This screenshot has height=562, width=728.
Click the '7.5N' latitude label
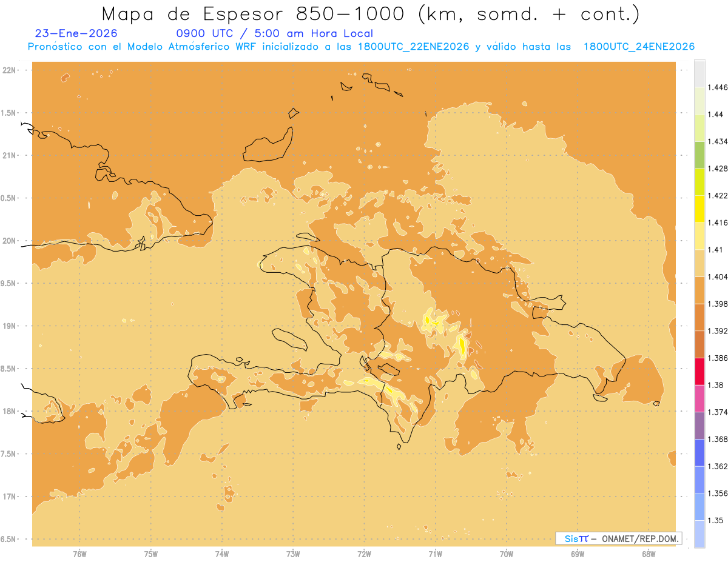point(7,454)
